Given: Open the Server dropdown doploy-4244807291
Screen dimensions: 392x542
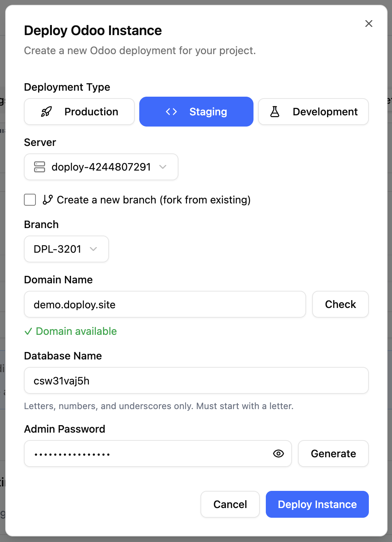Looking at the screenshot, I should tap(101, 167).
